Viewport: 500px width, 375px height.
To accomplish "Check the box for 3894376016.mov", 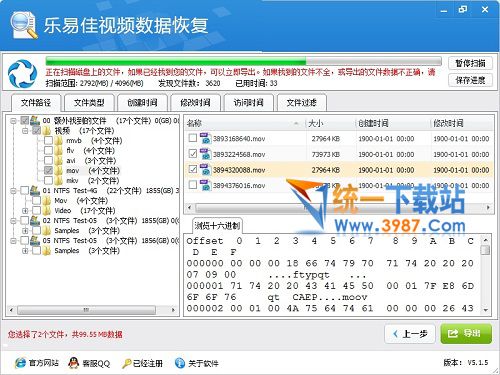I will tap(193, 185).
